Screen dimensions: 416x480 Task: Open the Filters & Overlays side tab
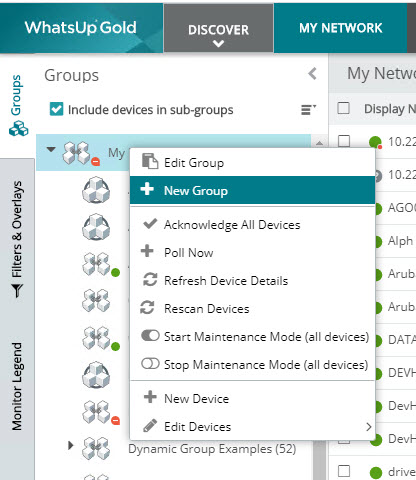tap(17, 238)
